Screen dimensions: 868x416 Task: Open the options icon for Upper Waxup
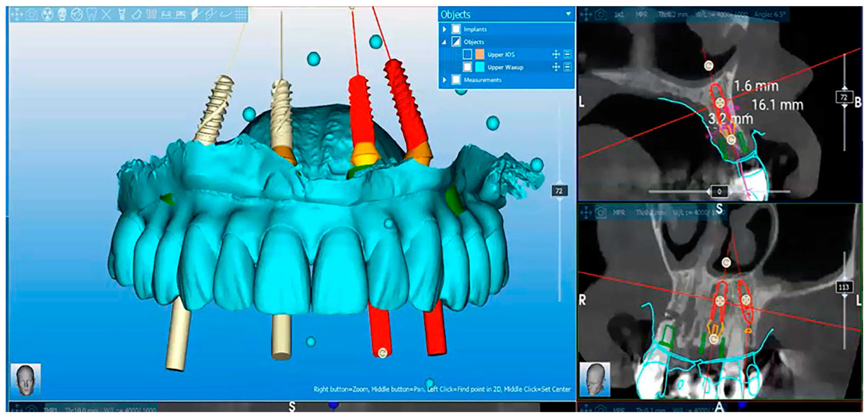[x=567, y=67]
